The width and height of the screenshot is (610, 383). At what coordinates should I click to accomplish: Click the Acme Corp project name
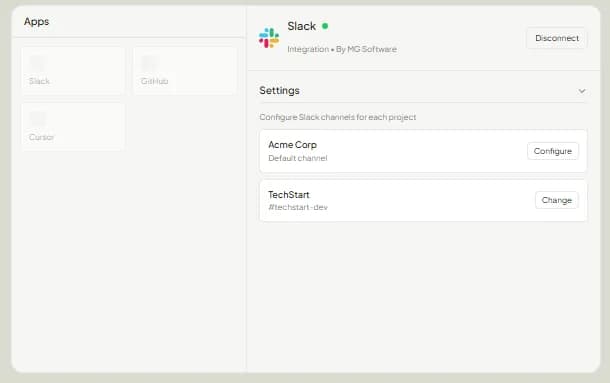pyautogui.click(x=293, y=145)
